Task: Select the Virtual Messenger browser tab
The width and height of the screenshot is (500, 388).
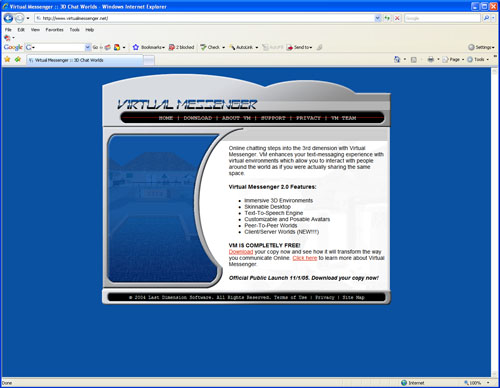Action: click(85, 60)
